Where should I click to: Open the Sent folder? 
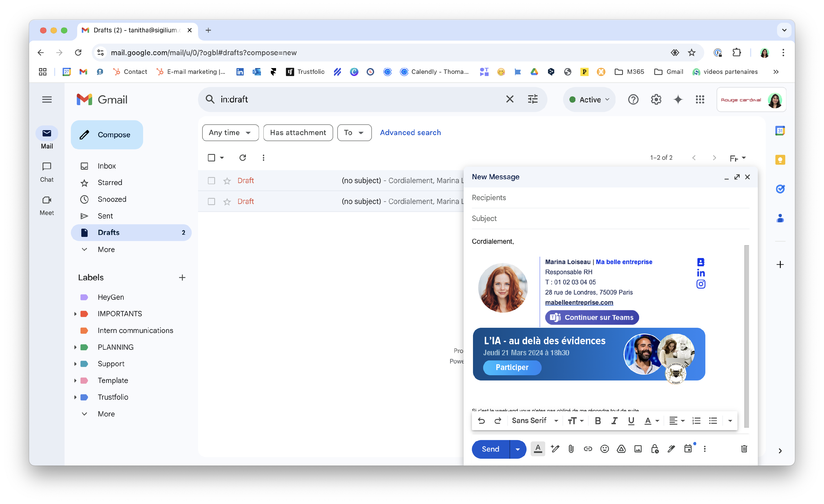[x=105, y=216]
